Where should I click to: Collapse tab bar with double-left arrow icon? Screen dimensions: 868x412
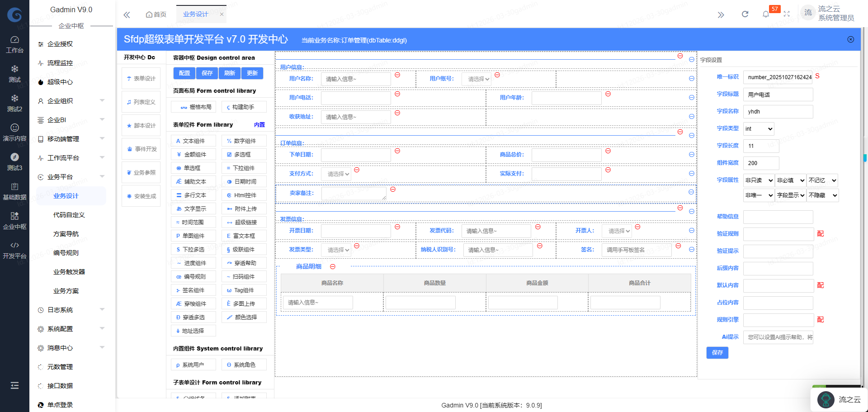click(x=127, y=15)
